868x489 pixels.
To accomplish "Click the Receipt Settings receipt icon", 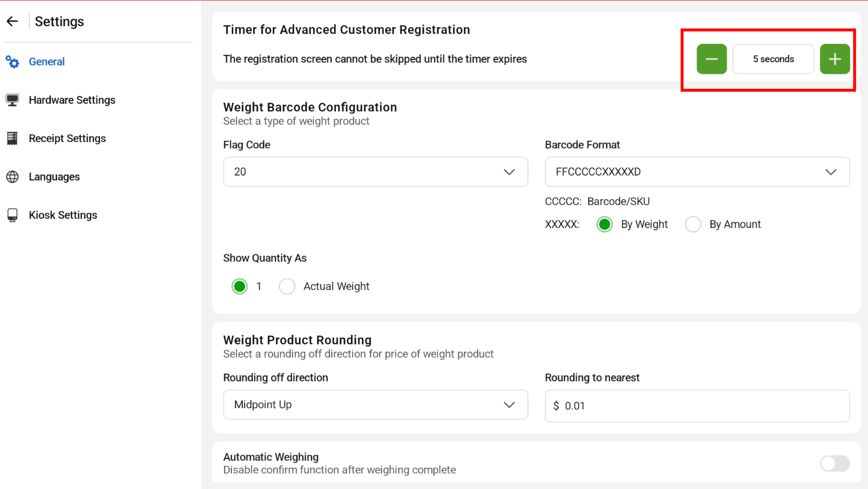I will click(x=12, y=139).
